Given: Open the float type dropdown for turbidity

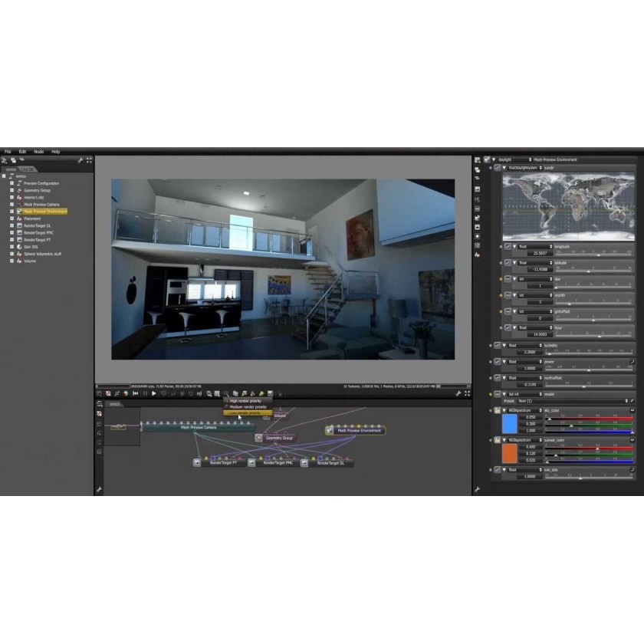Looking at the screenshot, I should click(525, 346).
